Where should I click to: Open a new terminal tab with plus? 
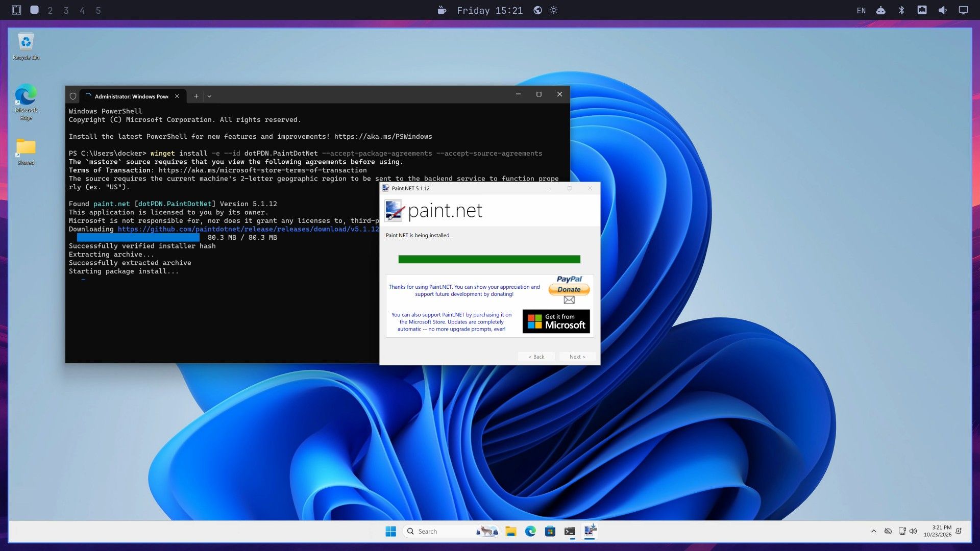[x=196, y=96]
